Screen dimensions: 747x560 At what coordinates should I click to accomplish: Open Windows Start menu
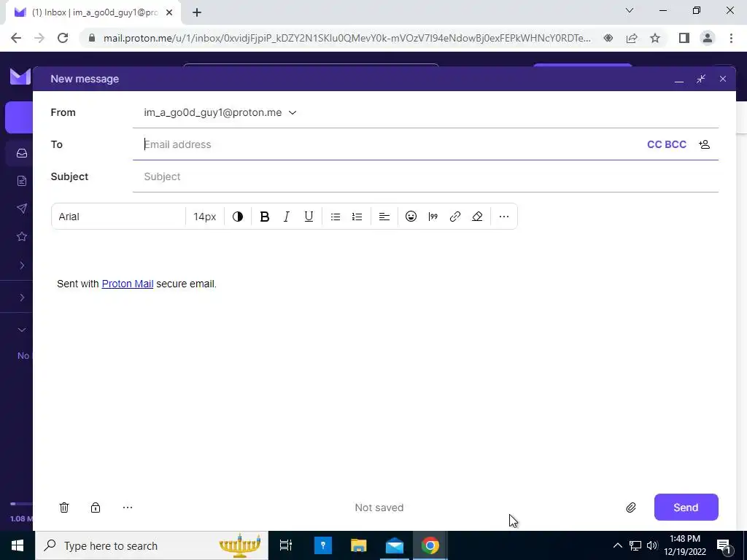click(x=18, y=545)
